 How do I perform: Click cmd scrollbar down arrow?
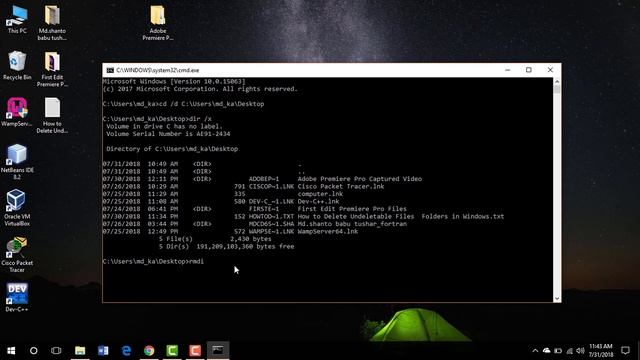[557, 298]
